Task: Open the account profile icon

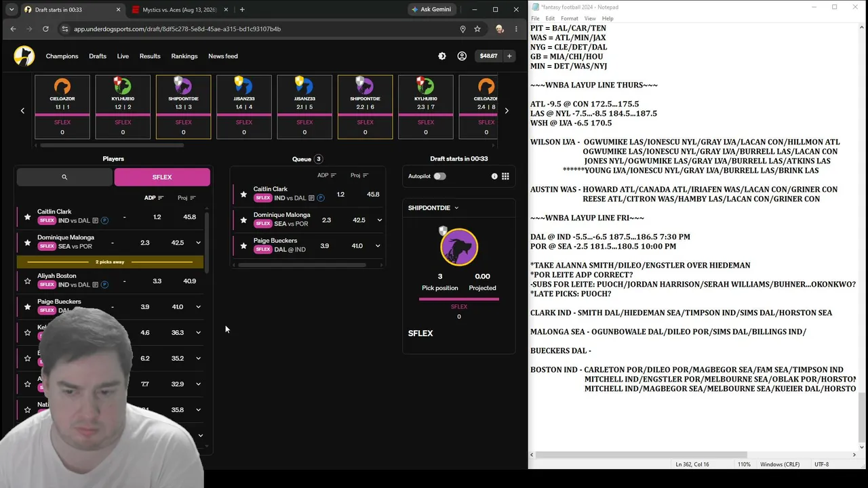Action: [x=462, y=56]
